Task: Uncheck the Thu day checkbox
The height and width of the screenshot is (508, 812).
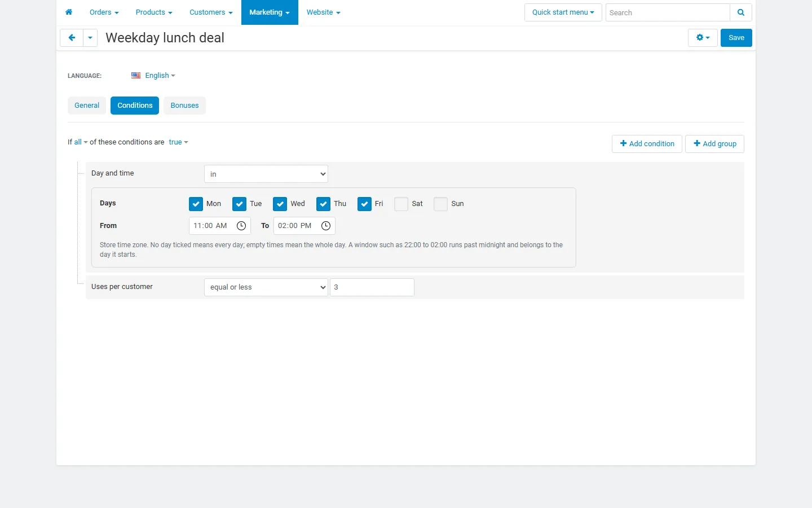Action: tap(323, 204)
